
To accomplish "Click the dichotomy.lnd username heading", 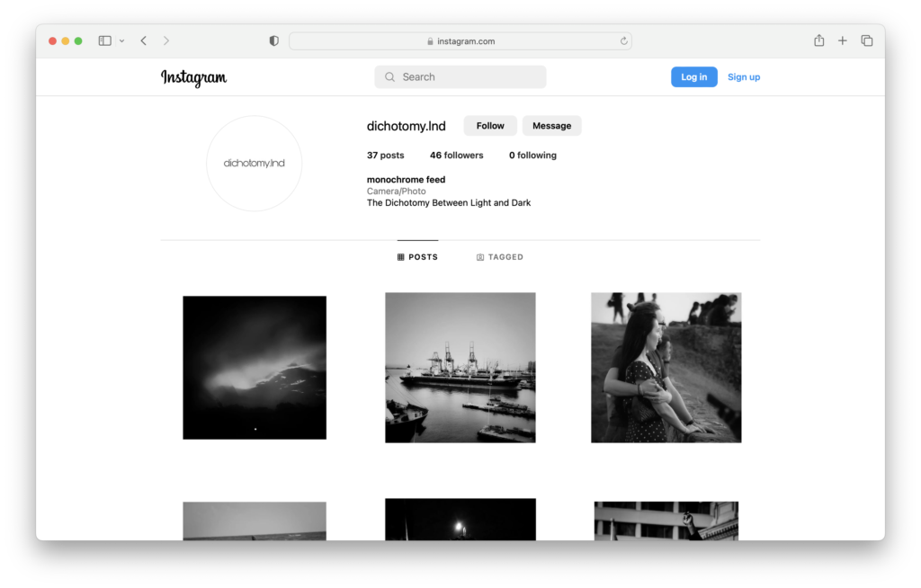I will tap(406, 126).
